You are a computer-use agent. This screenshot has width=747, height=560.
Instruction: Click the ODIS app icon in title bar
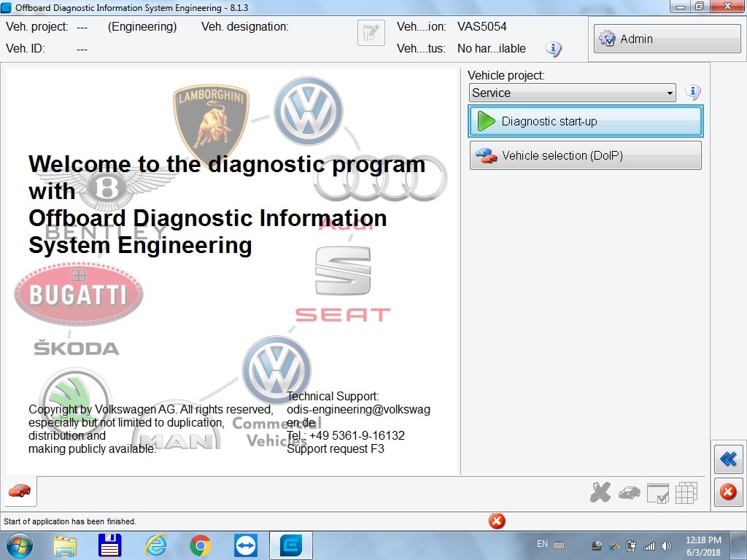pyautogui.click(x=6, y=7)
